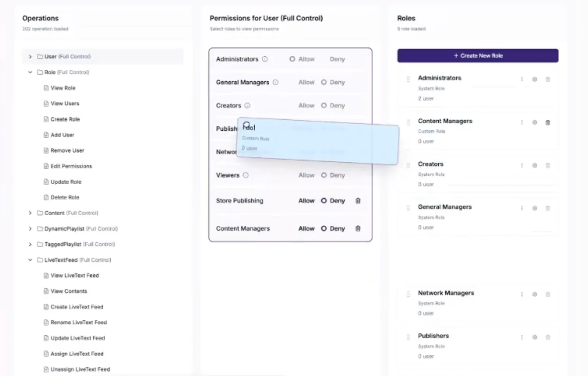Click the trash icon on Creators role card
This screenshot has height=376, width=588.
click(548, 166)
